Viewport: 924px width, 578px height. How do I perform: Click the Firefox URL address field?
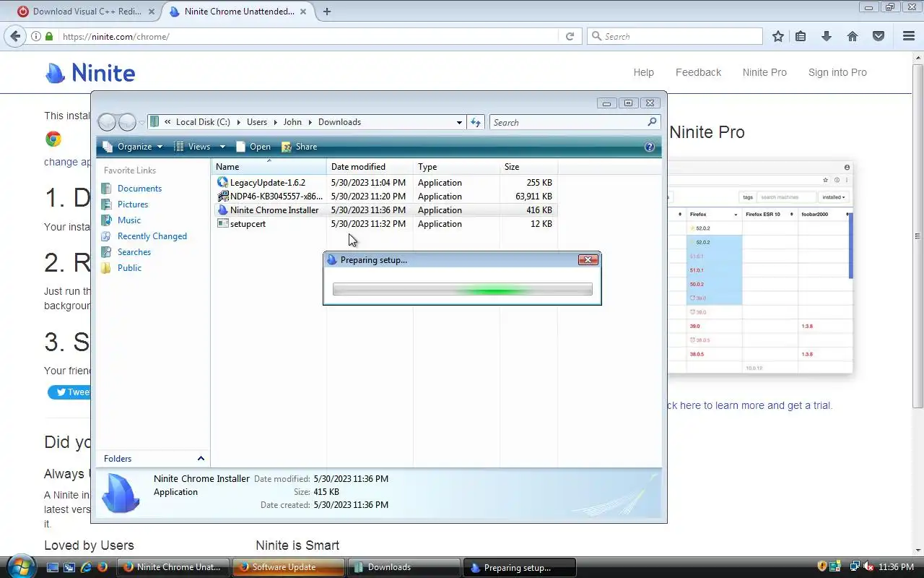pyautogui.click(x=308, y=36)
